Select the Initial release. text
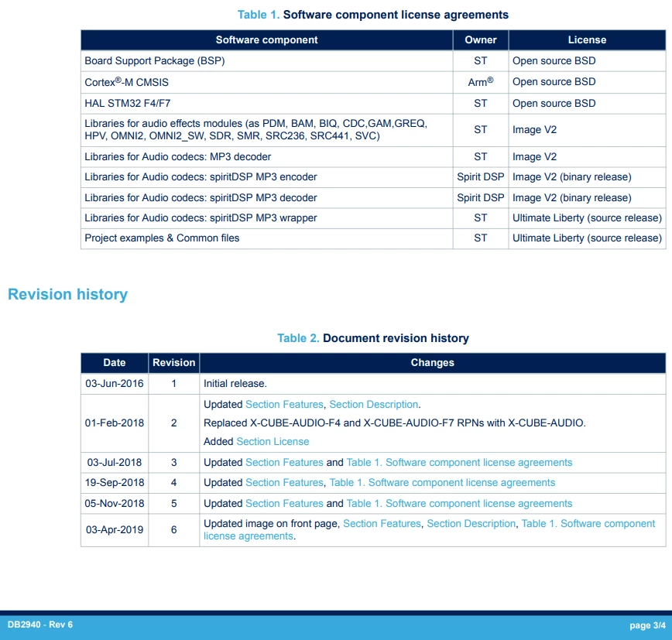The height and width of the screenshot is (640, 672). [235, 383]
